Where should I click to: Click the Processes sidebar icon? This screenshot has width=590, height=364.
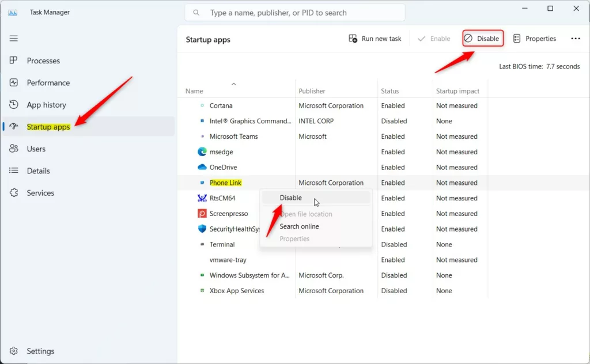click(x=14, y=60)
